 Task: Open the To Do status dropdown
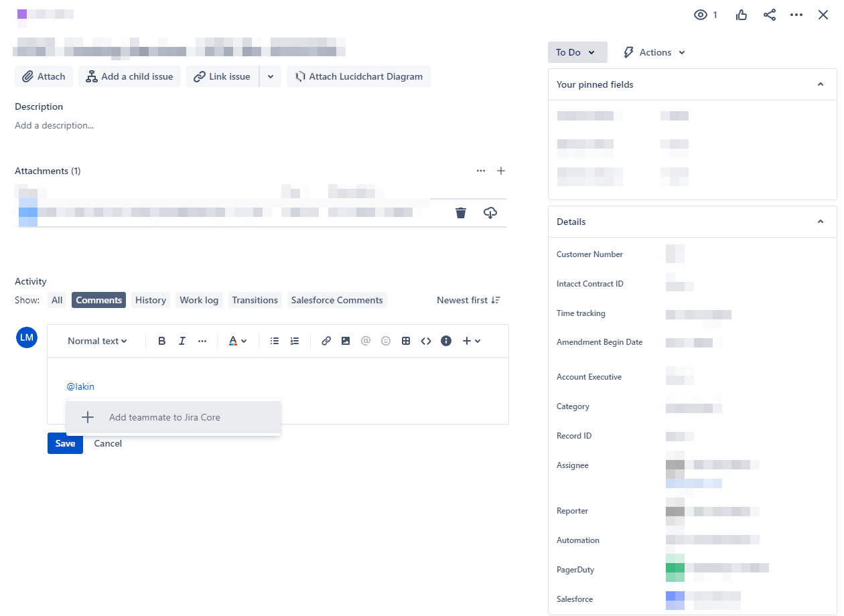click(577, 52)
